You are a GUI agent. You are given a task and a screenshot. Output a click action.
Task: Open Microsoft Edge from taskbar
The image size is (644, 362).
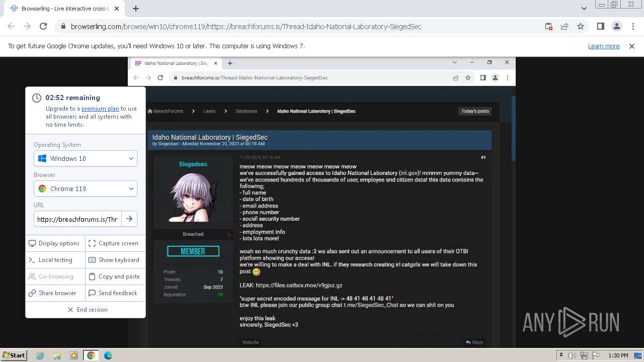coord(108,355)
